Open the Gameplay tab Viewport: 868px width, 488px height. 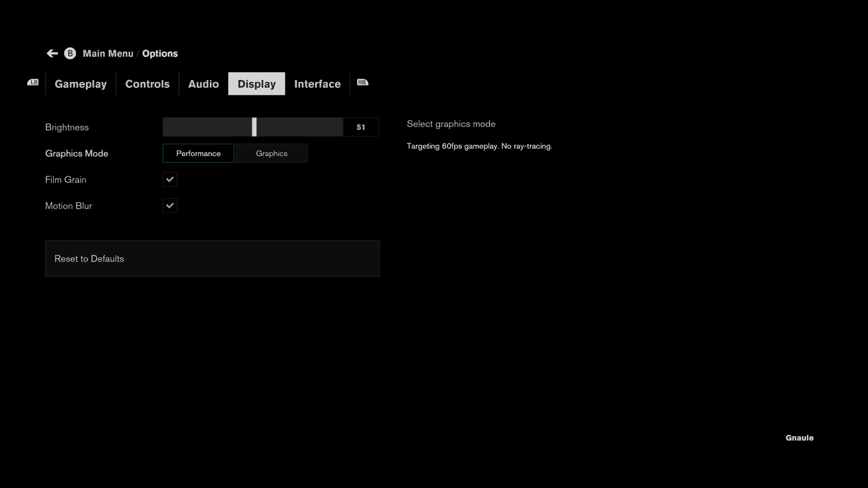point(80,84)
